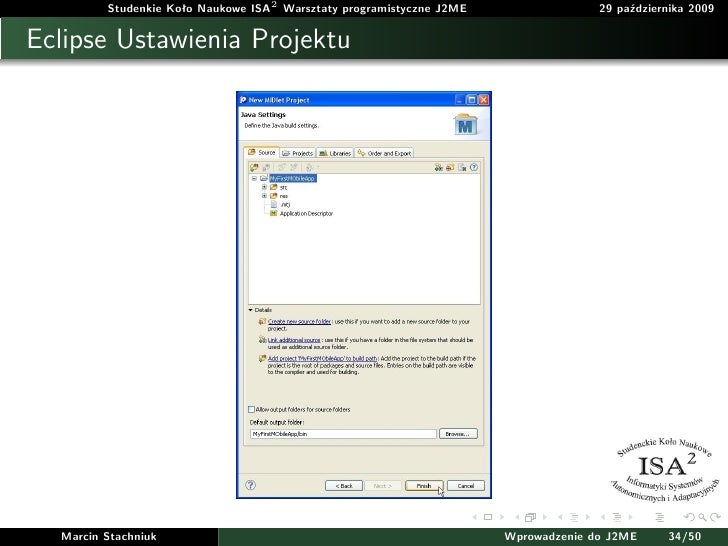Click the Cancel button

pyautogui.click(x=466, y=486)
